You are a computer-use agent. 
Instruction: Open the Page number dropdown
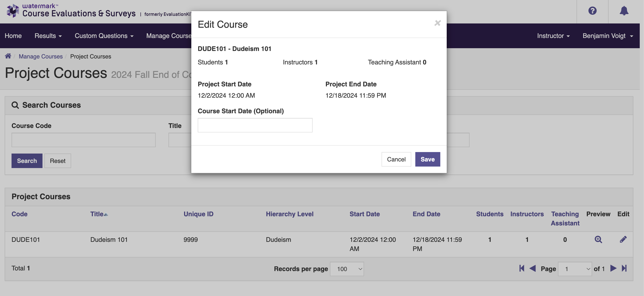pyautogui.click(x=575, y=269)
